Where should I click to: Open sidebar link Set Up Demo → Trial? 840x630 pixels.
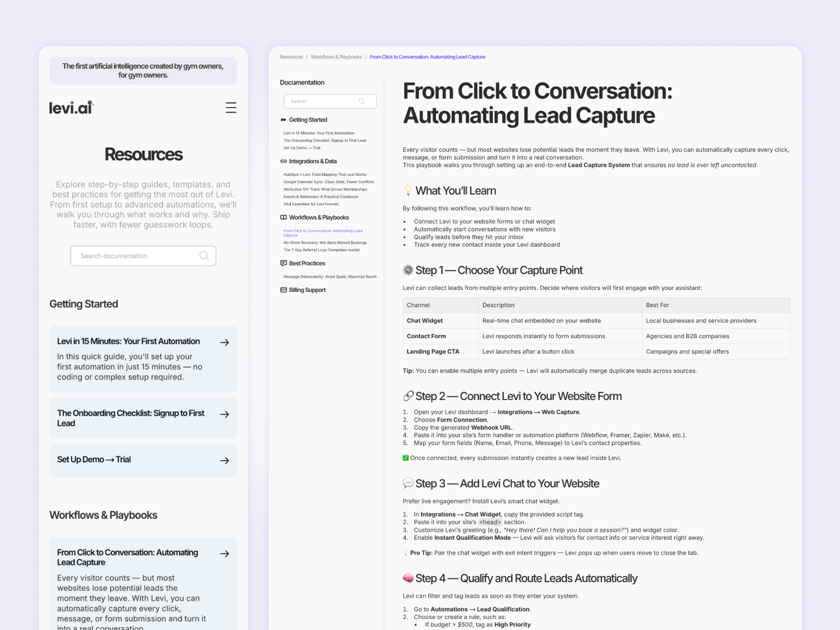302,148
